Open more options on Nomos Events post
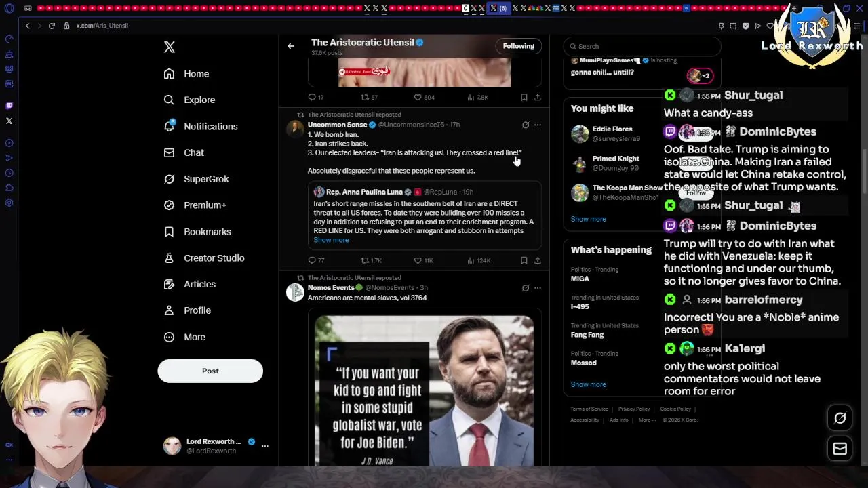This screenshot has height=488, width=868. 538,288
